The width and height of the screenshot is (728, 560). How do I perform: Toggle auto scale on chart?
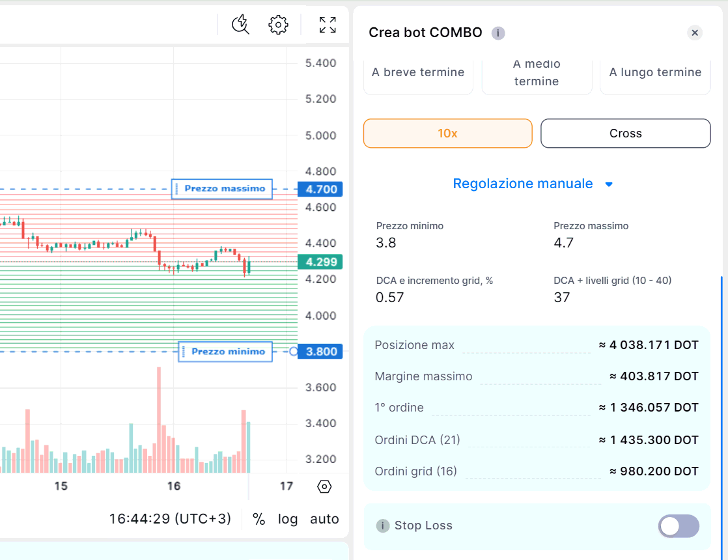(x=324, y=519)
